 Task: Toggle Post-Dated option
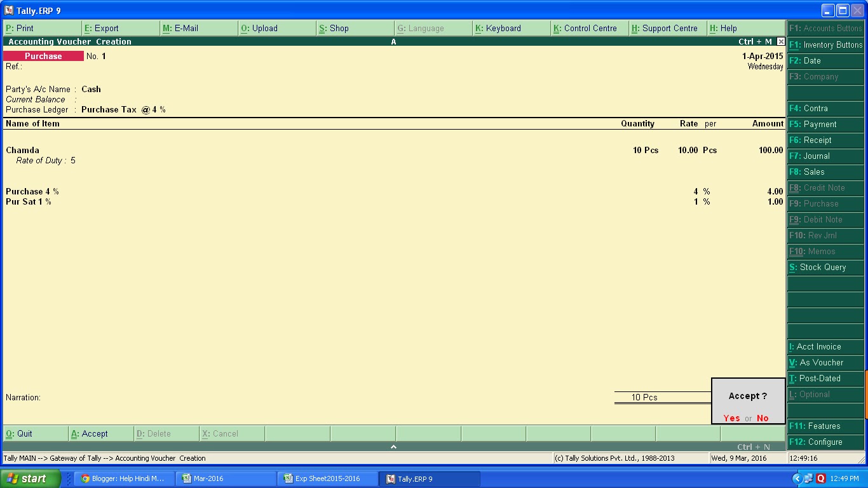pos(825,378)
